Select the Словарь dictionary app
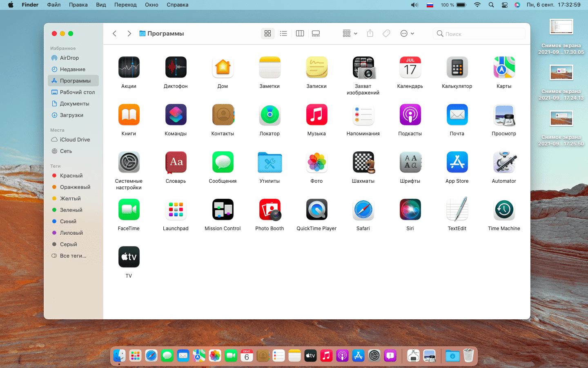Viewport: 588px width, 368px height. pyautogui.click(x=176, y=162)
